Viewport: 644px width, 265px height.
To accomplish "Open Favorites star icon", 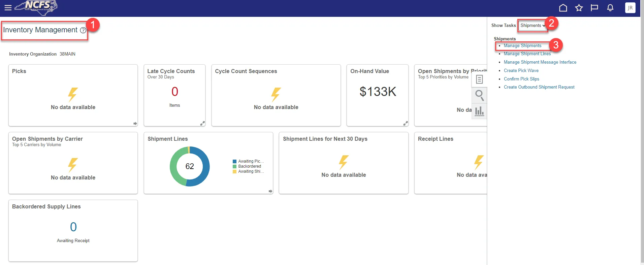I will click(579, 8).
